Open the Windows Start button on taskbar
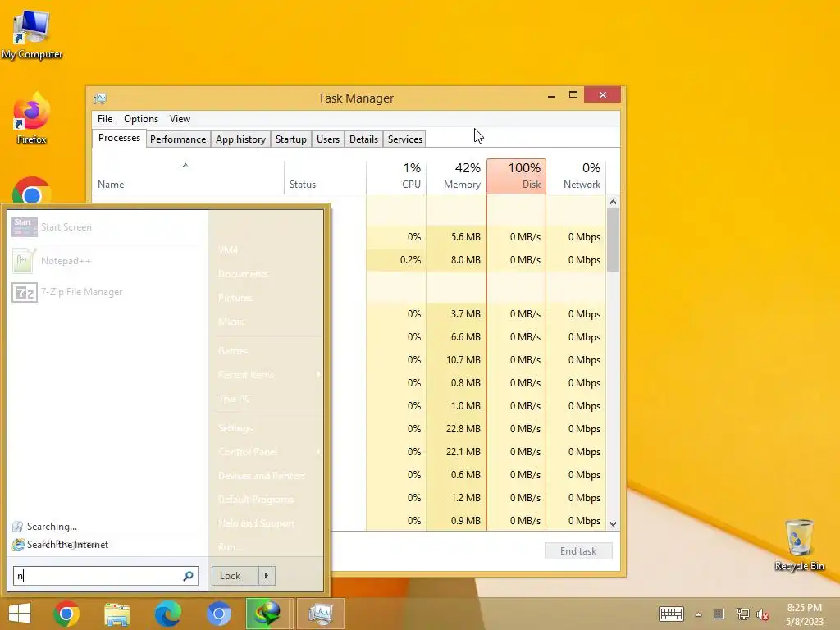 20,614
